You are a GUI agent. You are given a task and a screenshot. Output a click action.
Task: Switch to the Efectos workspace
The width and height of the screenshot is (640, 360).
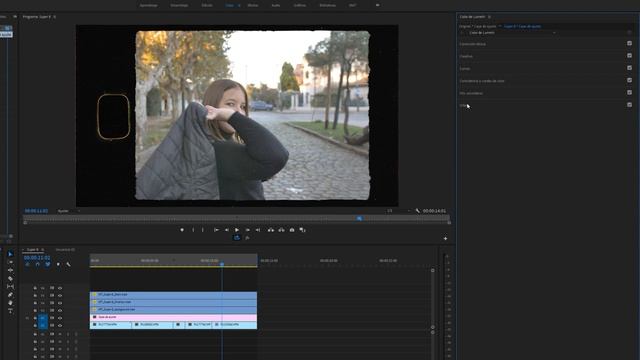[253, 5]
